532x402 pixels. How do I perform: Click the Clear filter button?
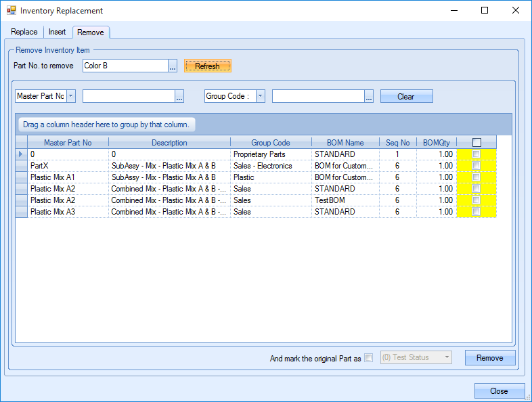pos(406,97)
